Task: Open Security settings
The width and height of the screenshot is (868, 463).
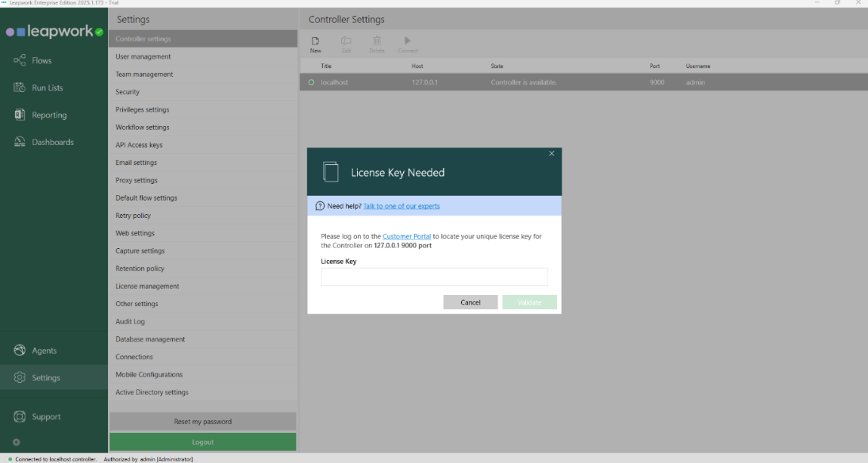Action: [202, 92]
